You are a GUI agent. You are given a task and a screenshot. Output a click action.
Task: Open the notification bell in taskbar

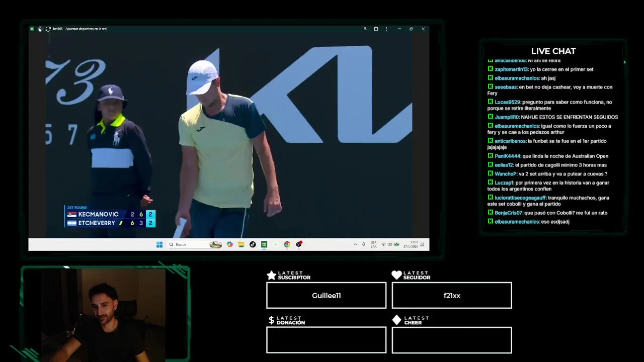point(422,244)
